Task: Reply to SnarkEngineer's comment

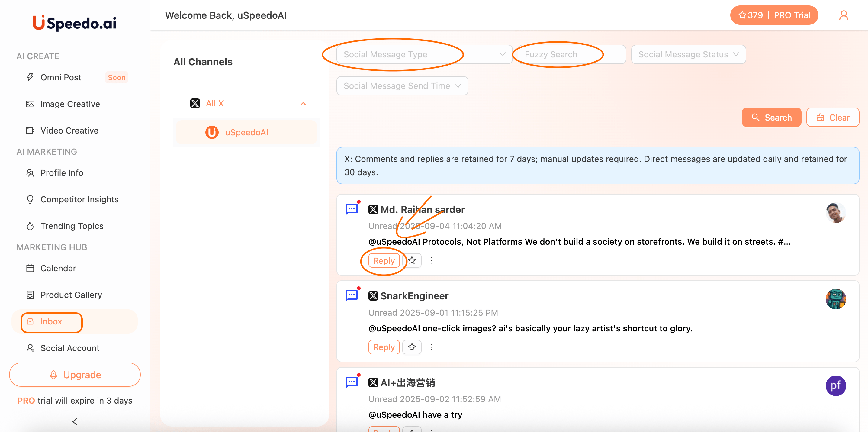Action: (x=384, y=347)
